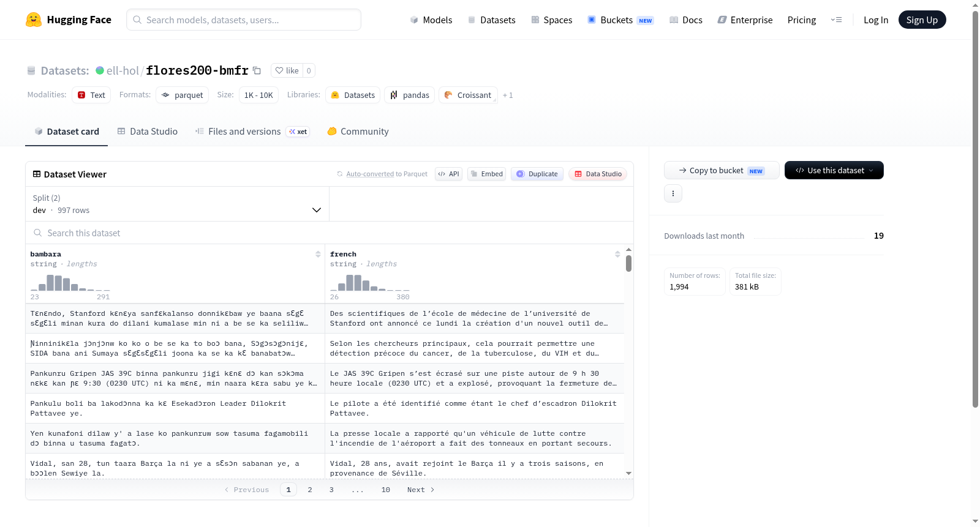Click the xet badge on Files and versions
Viewport: 980px width, 527px height.
click(298, 132)
